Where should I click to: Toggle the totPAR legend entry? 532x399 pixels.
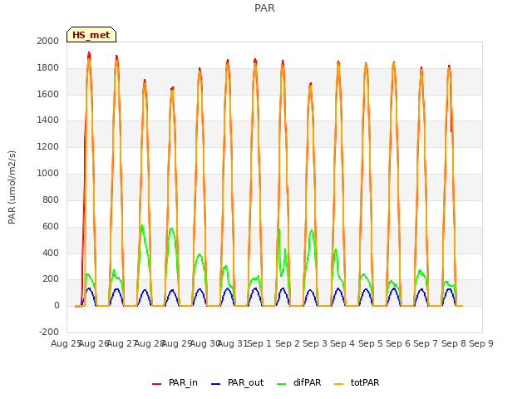[x=357, y=382]
